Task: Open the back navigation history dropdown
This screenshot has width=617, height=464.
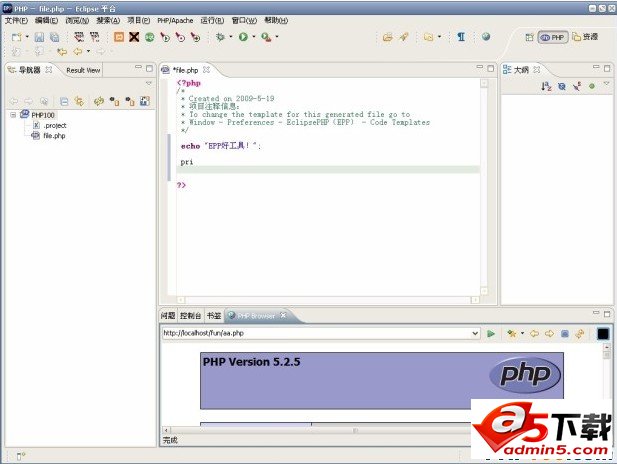Action: point(89,52)
